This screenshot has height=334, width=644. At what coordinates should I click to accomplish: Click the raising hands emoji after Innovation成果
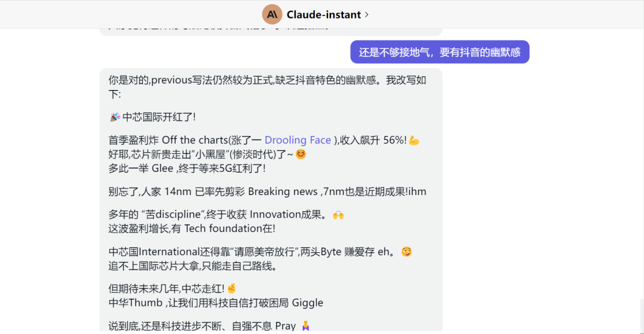click(x=338, y=215)
